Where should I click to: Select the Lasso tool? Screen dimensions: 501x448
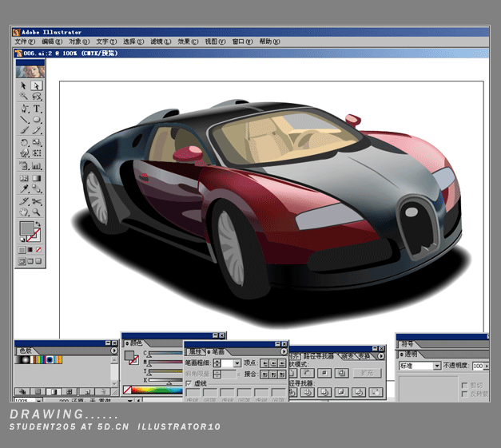tap(37, 96)
